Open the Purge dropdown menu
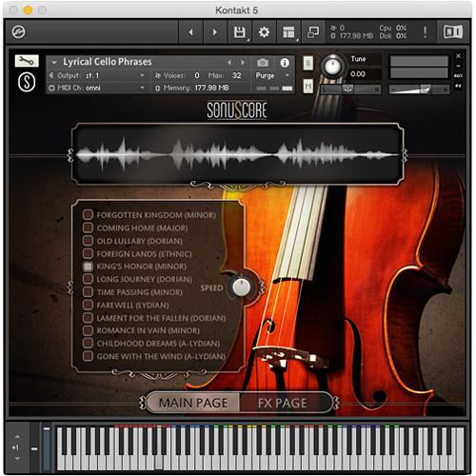The width and height of the screenshot is (476, 476). coord(272,75)
